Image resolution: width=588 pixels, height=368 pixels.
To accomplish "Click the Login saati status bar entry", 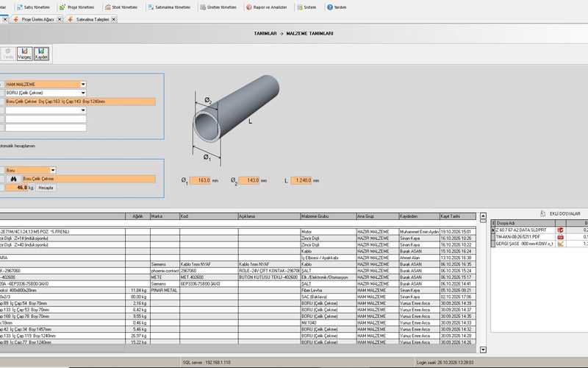I will coord(445,363).
